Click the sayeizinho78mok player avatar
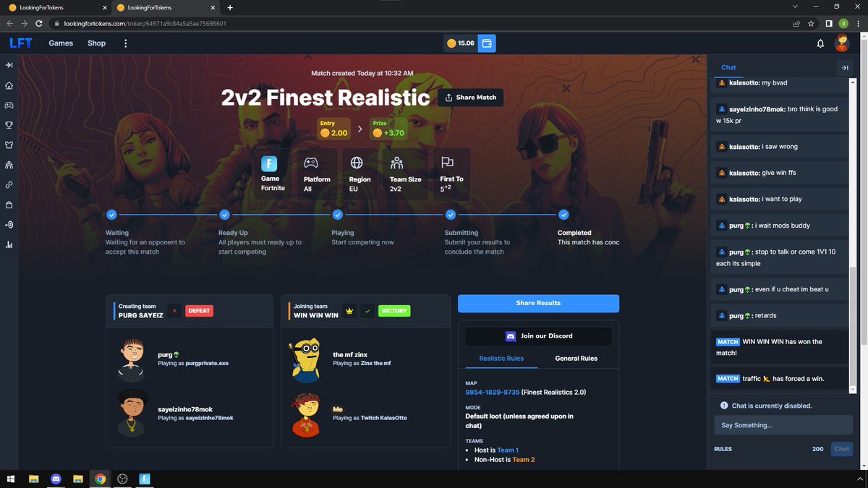Image resolution: width=868 pixels, height=488 pixels. point(132,414)
